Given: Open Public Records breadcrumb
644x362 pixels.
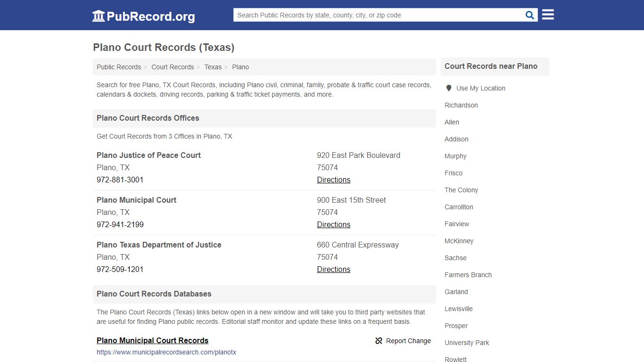Looking at the screenshot, I should pos(119,67).
